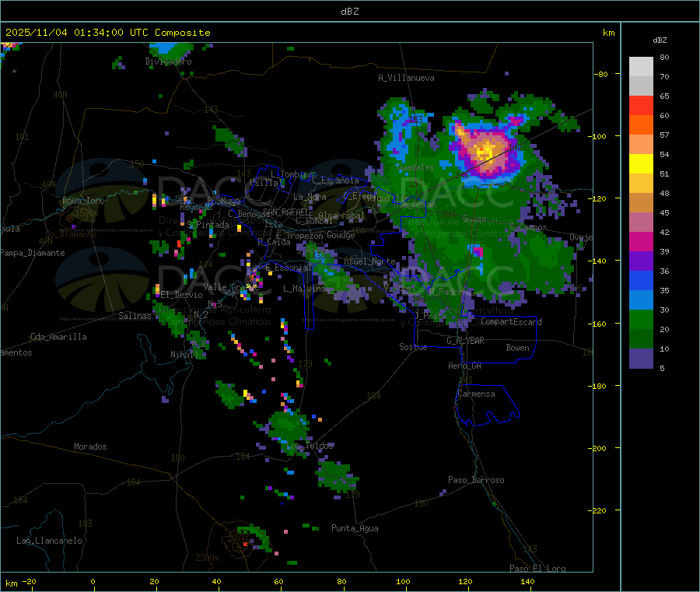
Task: Click the '140' tick on the bottom axis
Action: pyautogui.click(x=527, y=581)
